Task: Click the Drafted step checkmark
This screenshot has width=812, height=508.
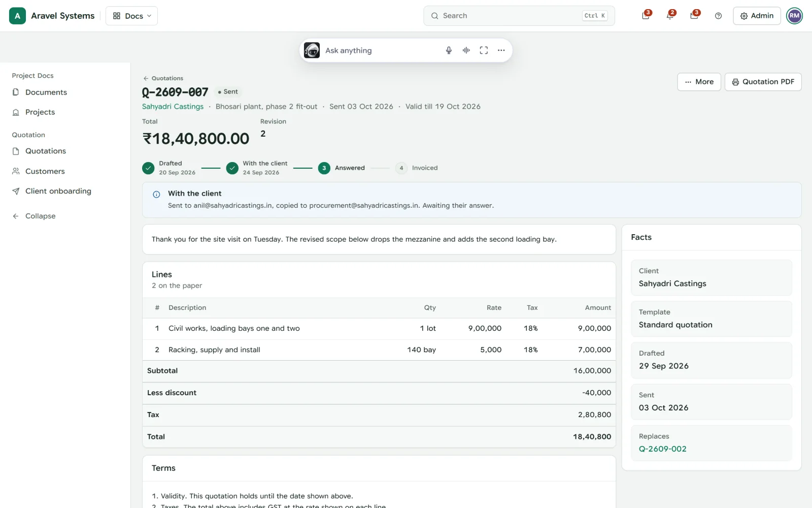Action: point(148,168)
